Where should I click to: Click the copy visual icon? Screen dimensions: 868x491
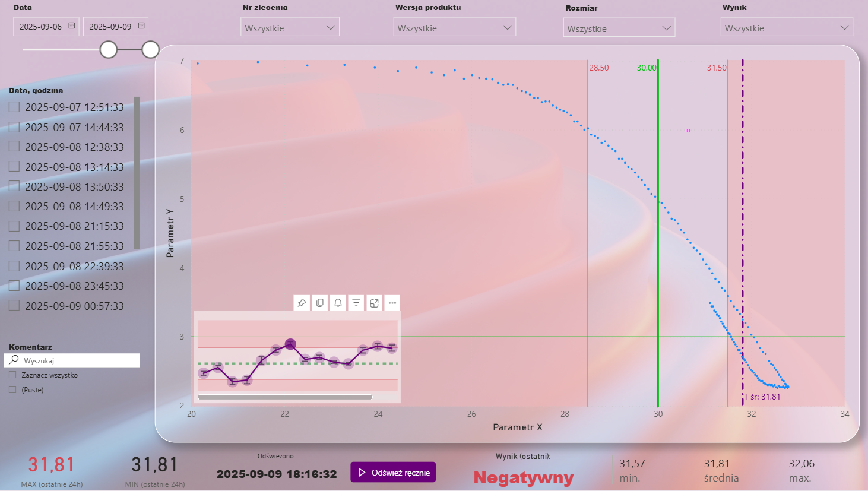click(x=320, y=303)
